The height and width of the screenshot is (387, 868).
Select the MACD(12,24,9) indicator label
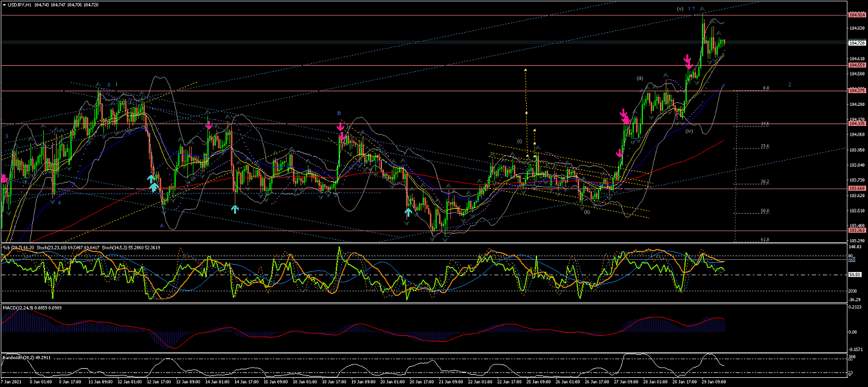click(x=19, y=308)
